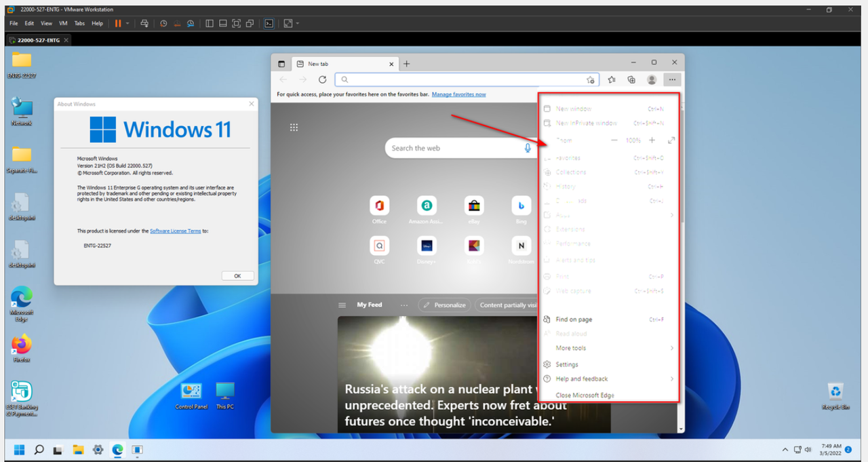Open Software License Terms link
This screenshot has height=462, width=868.
click(x=175, y=231)
